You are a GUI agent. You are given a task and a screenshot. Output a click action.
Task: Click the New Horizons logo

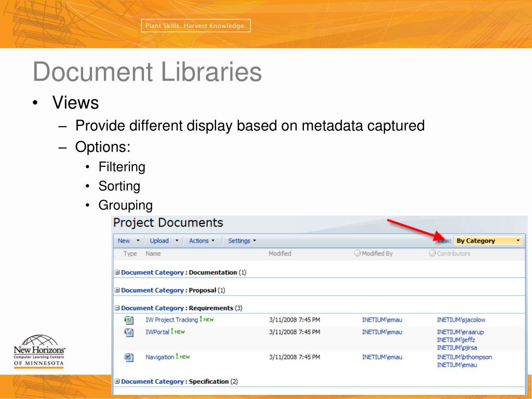(39, 351)
